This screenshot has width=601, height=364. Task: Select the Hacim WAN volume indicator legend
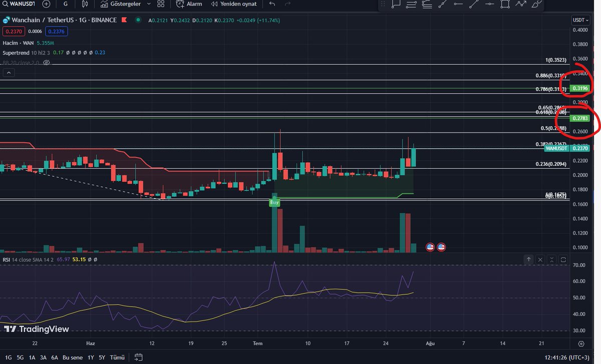(18, 43)
